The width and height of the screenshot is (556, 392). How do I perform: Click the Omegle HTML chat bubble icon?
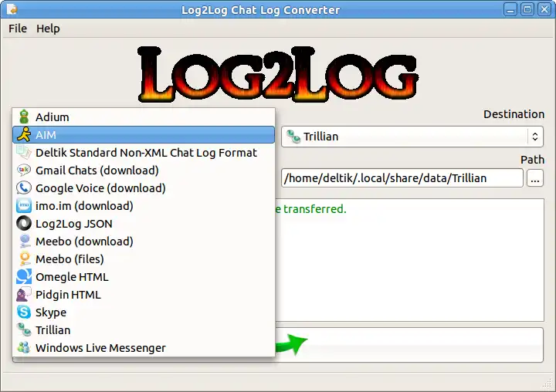(x=24, y=276)
